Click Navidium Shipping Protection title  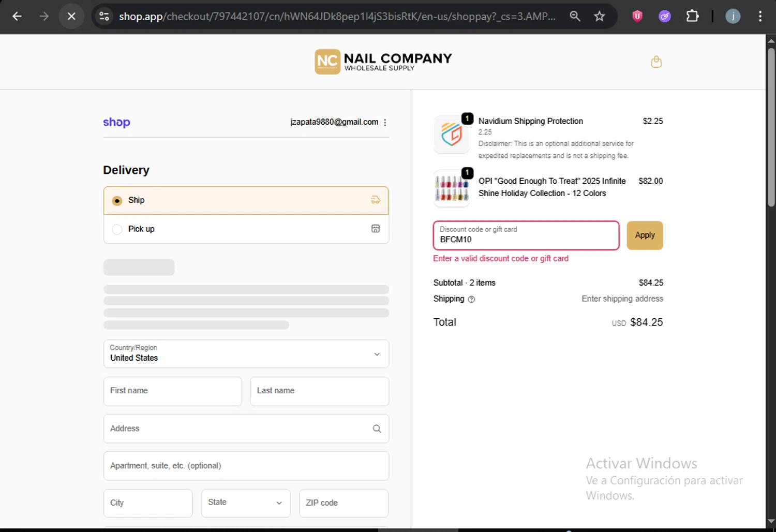(x=530, y=121)
